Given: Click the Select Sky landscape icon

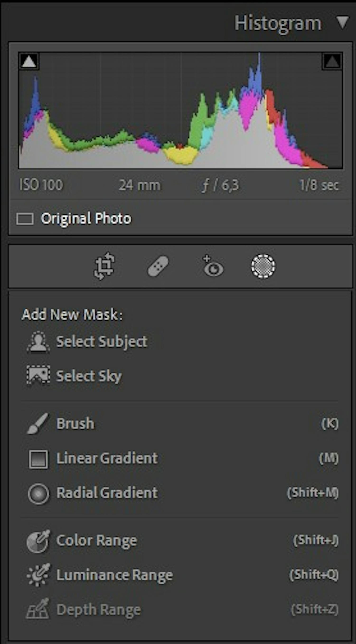Looking at the screenshot, I should [x=38, y=376].
